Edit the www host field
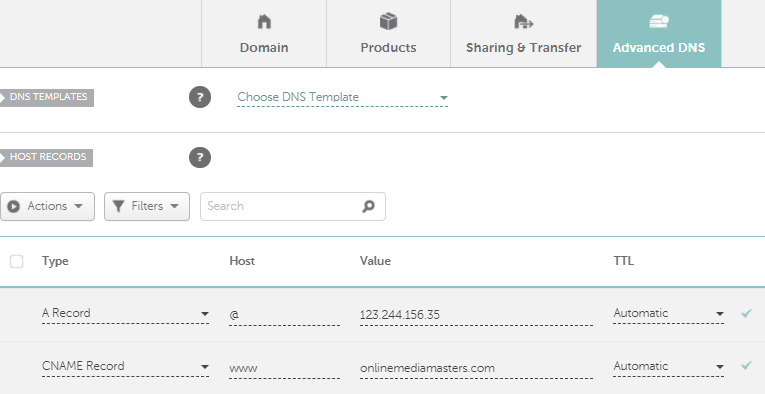The image size is (765, 394). (284, 368)
